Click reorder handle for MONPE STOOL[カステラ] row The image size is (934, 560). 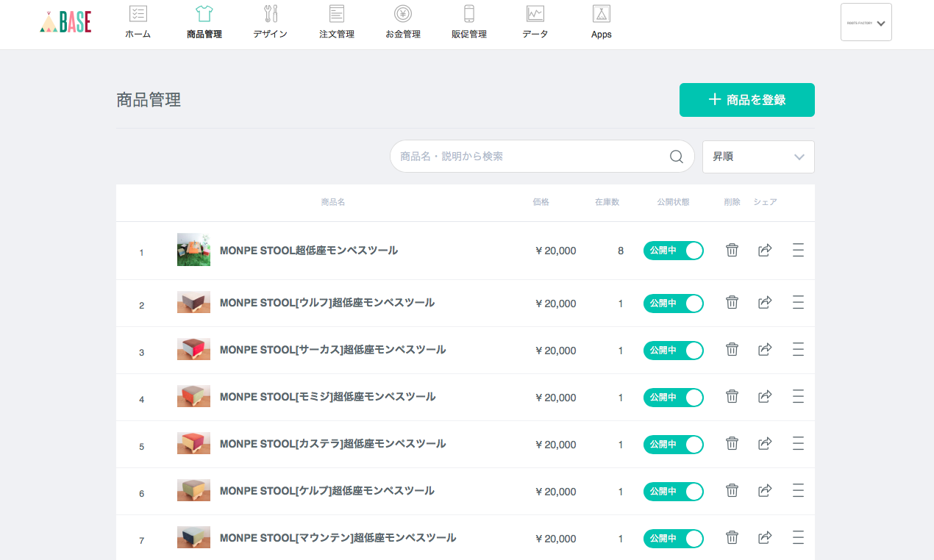[798, 444]
